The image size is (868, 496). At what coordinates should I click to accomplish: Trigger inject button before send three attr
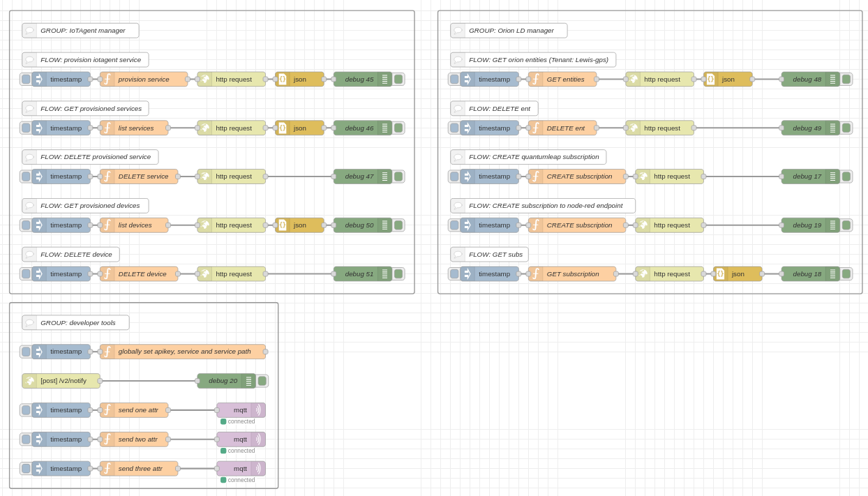point(26,469)
